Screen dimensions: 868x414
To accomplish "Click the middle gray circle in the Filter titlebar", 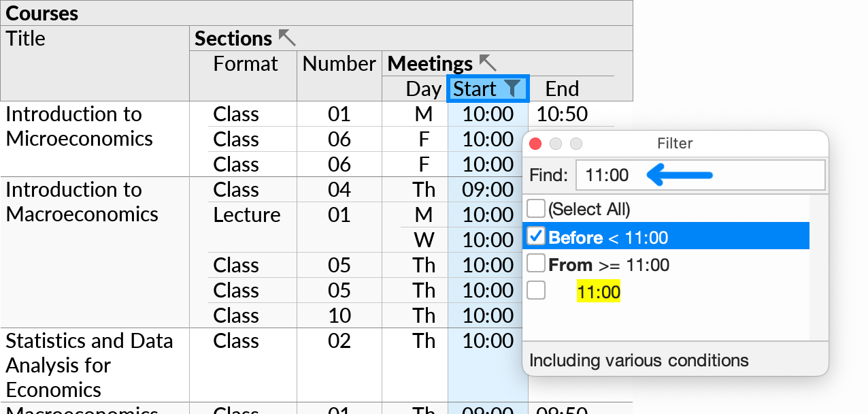I will click(556, 144).
